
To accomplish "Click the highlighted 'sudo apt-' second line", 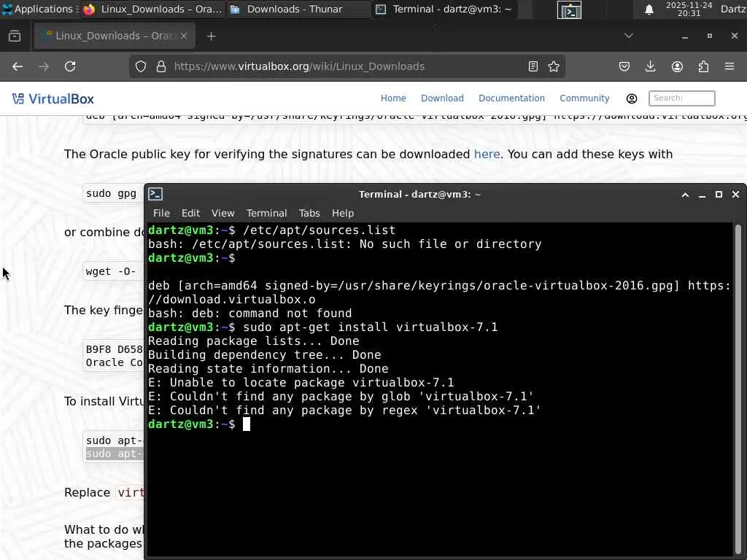I will coord(115,454).
